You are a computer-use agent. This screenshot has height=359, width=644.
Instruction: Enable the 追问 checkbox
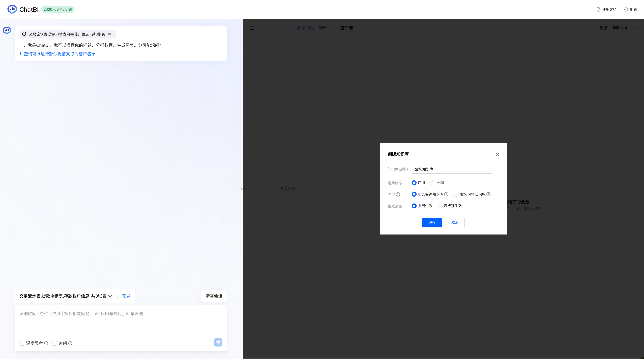pyautogui.click(x=55, y=343)
